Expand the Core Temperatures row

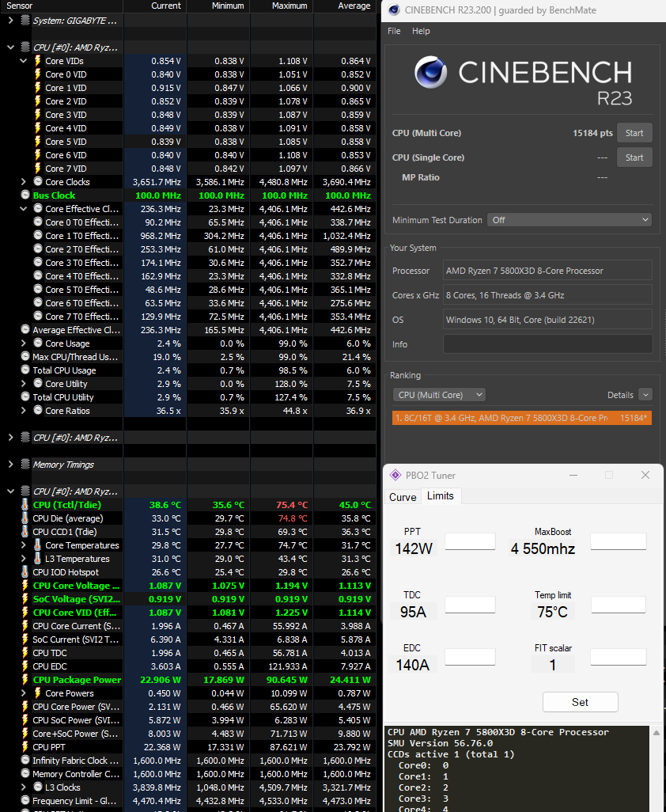coord(23,545)
